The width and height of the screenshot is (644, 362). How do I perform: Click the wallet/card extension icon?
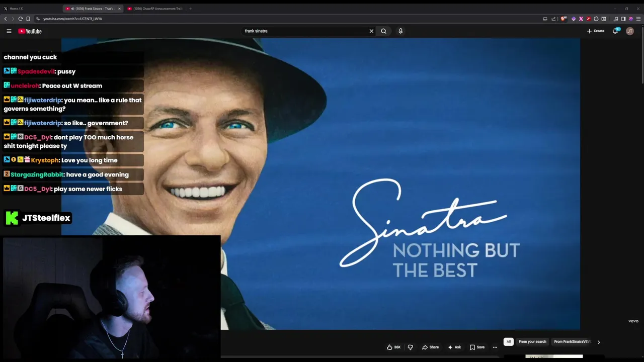[x=604, y=19]
